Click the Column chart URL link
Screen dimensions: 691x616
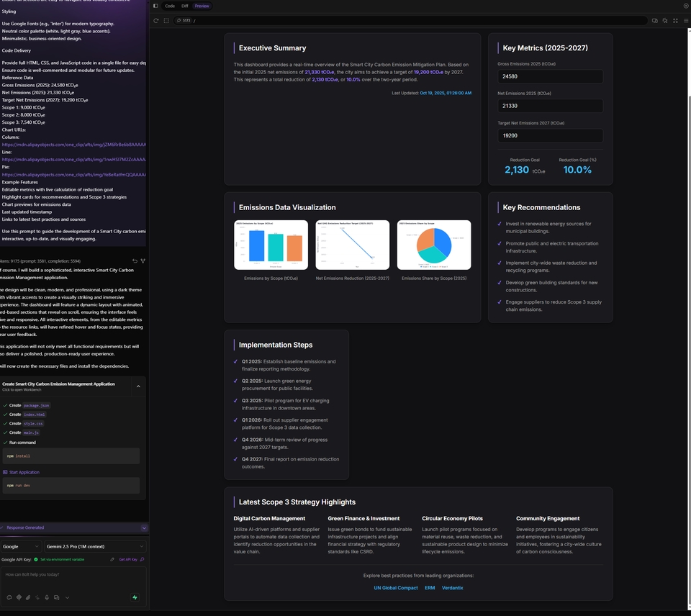(x=74, y=145)
